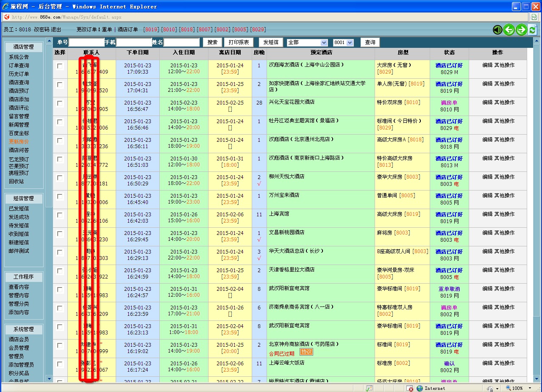Click the Internet zone globe icon
Image resolution: width=542 pixels, height=392 pixels.
pyautogui.click(x=420, y=388)
